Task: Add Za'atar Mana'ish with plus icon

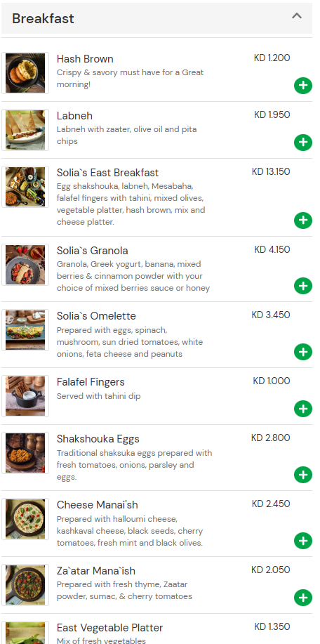Action: [302, 598]
